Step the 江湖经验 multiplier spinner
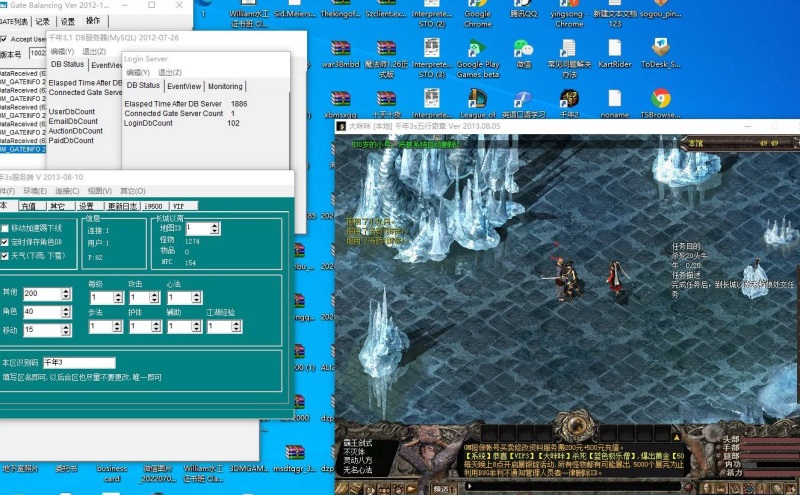This screenshot has width=800, height=495. point(236,326)
